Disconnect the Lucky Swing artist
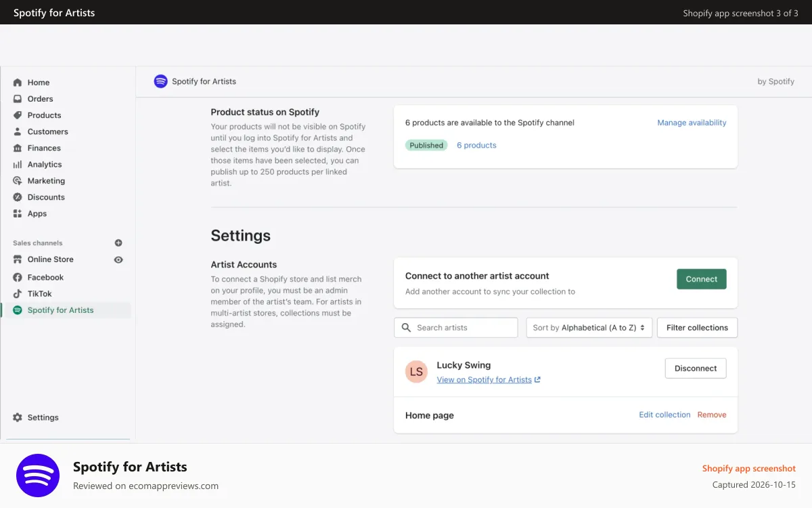This screenshot has width=812, height=508. [x=696, y=368]
